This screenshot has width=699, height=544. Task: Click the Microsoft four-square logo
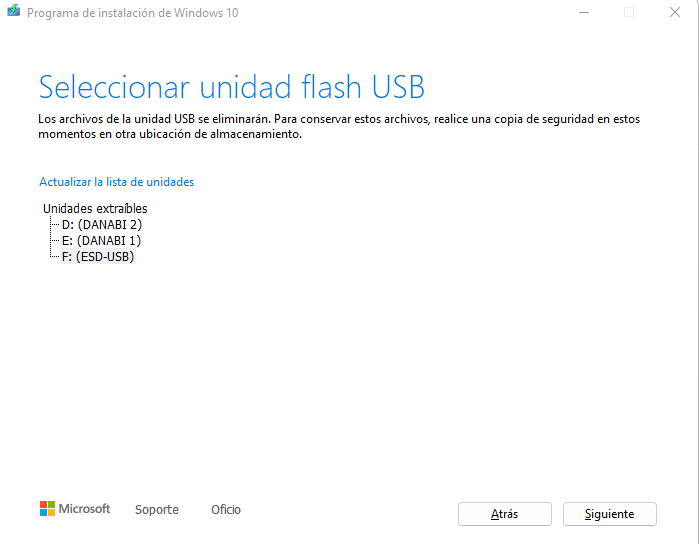(47, 508)
